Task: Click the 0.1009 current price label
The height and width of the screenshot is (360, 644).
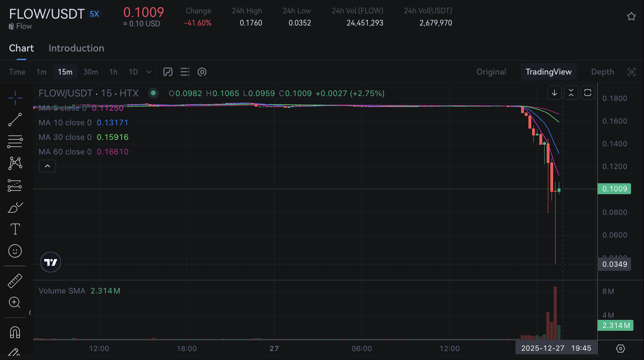Action: click(614, 189)
